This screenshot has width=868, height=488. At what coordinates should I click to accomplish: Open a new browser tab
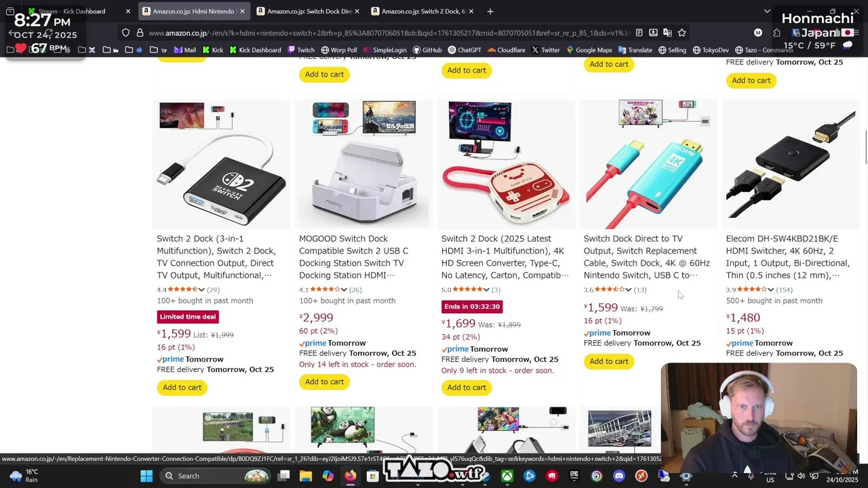490,11
